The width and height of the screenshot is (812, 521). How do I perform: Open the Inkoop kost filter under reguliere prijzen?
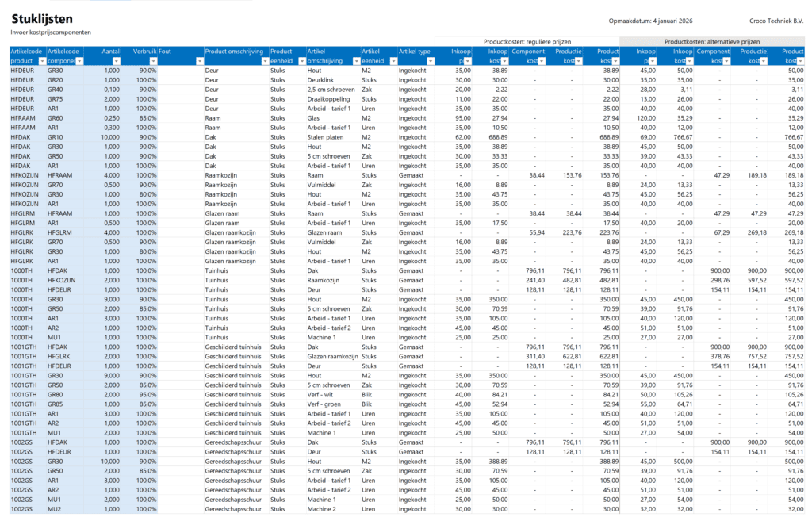pyautogui.click(x=504, y=61)
